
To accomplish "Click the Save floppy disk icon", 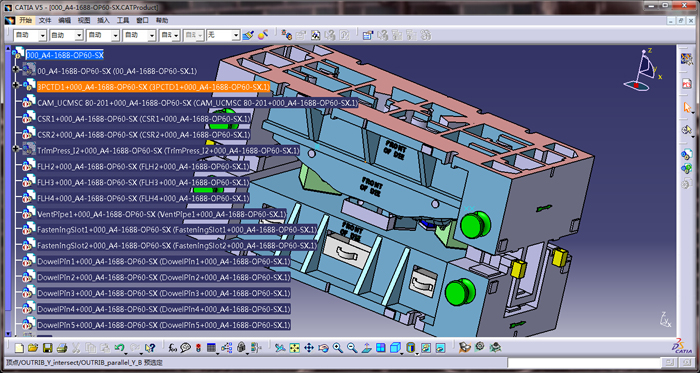I will [47, 348].
